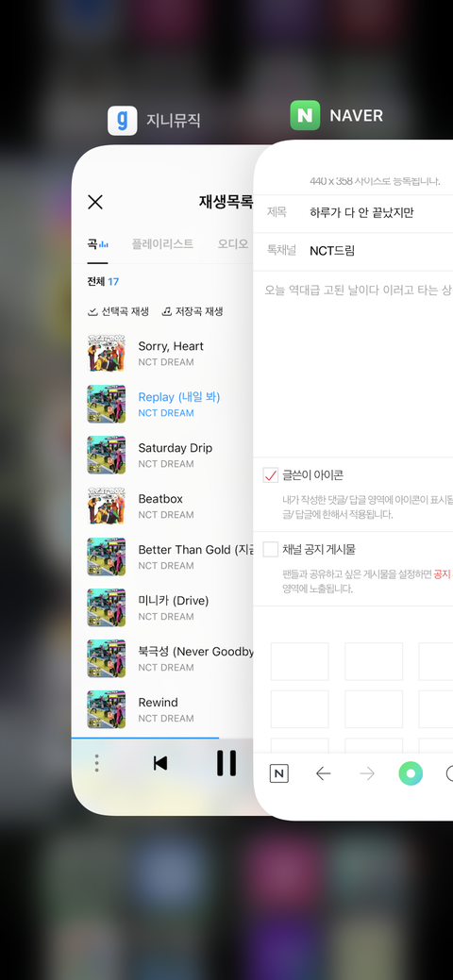Screen dimensions: 453x980
Task: Open the three-dot more options menu
Action: (x=96, y=762)
